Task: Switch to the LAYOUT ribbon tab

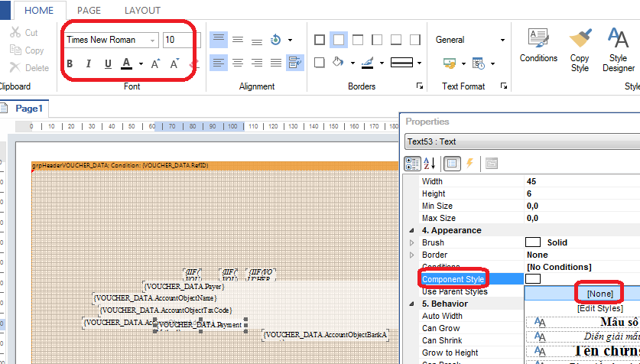Action: (142, 10)
